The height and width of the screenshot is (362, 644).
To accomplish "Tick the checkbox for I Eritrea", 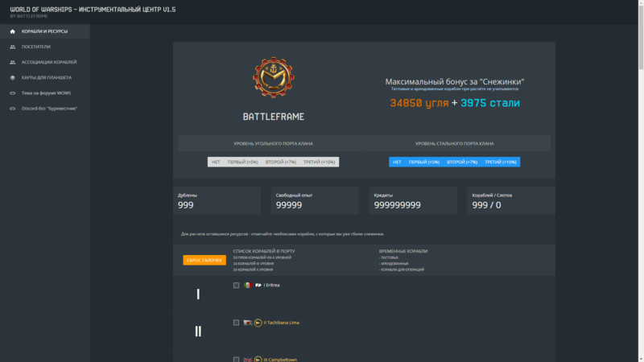I will (236, 286).
